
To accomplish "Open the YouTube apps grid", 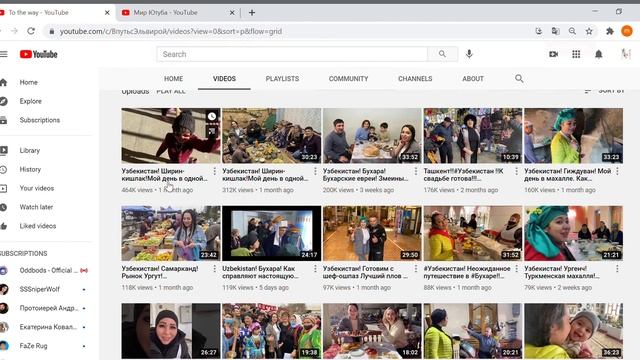I will pyautogui.click(x=576, y=54).
